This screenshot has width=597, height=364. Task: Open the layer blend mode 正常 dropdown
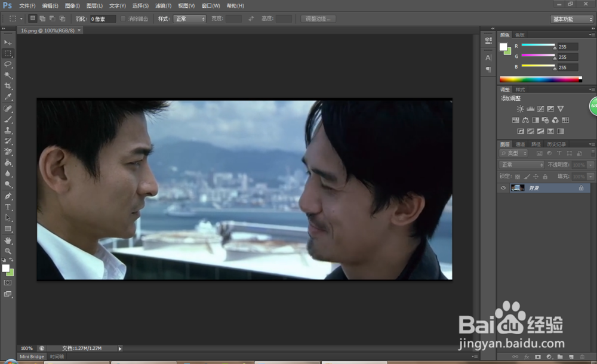pyautogui.click(x=522, y=165)
